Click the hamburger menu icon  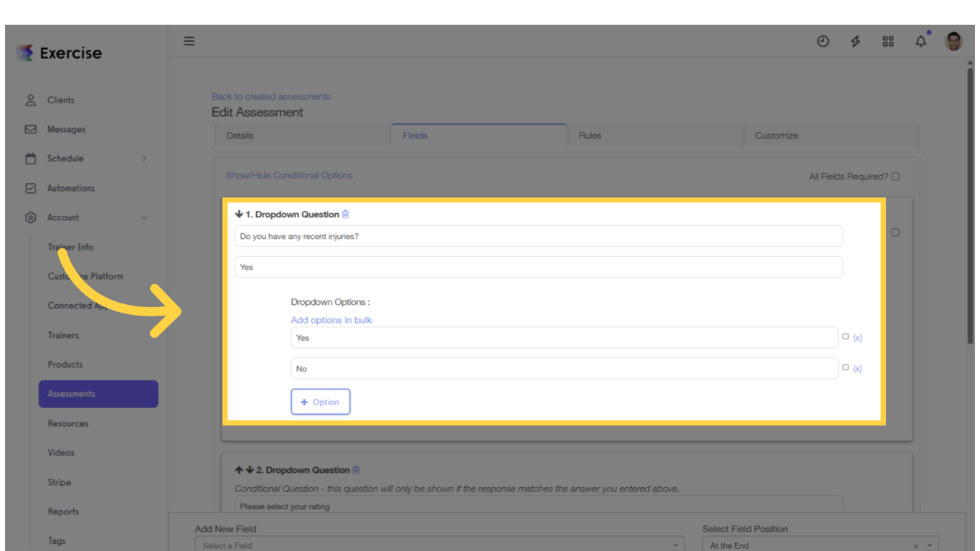coord(189,41)
